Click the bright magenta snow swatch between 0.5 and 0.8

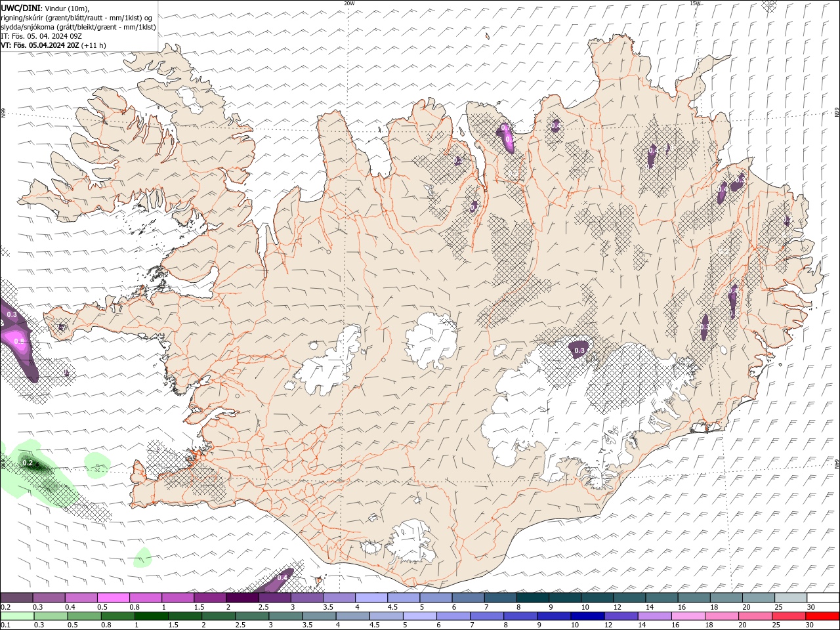pyautogui.click(x=113, y=598)
